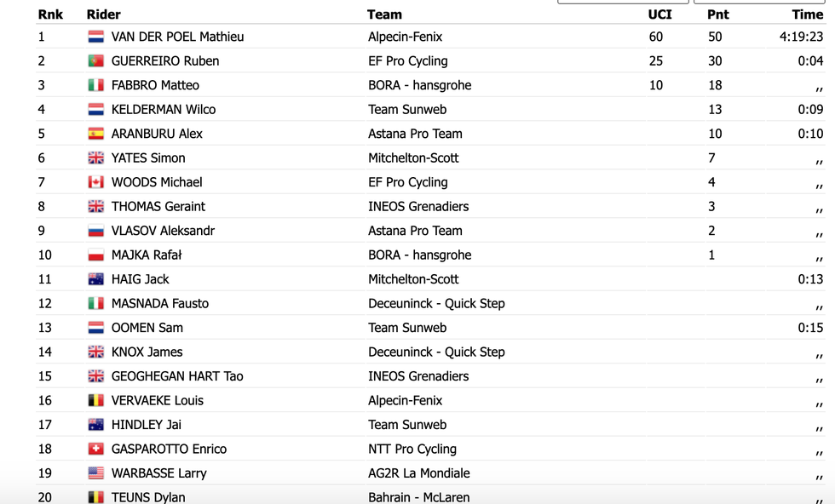Click the Russia flag beside Vlasov Aleksandr
835x504 pixels.
[95, 231]
